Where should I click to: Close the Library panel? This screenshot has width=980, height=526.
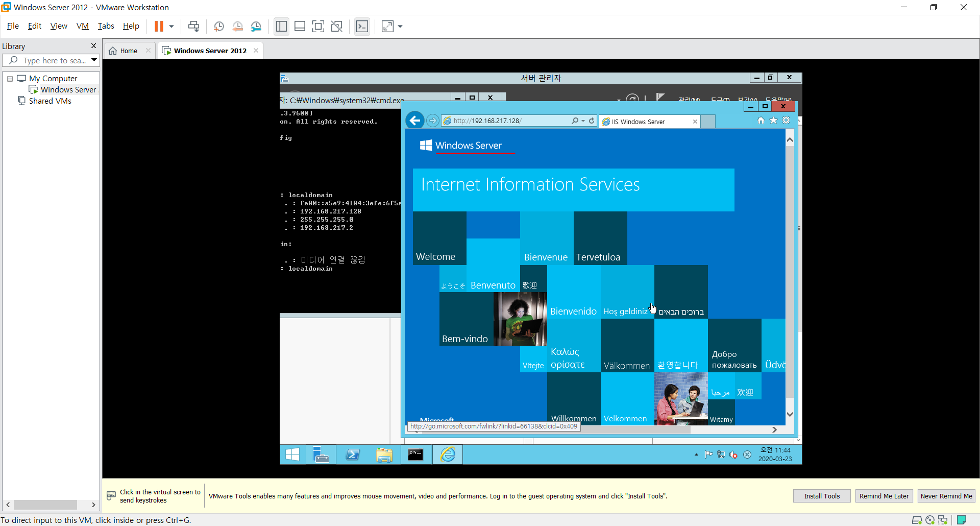[93, 46]
